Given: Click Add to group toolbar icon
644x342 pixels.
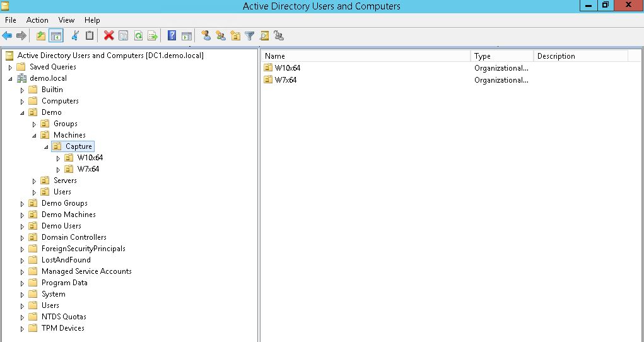Looking at the screenshot, I should tap(279, 36).
